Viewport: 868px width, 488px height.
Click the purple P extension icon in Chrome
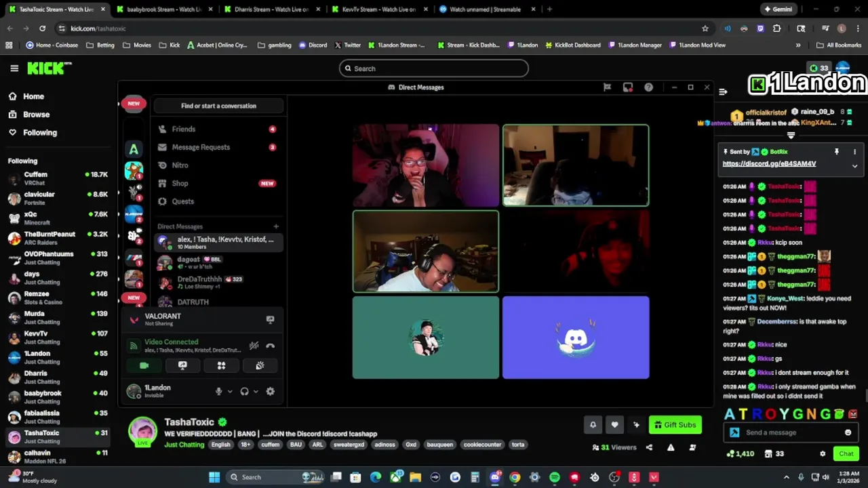[760, 28]
